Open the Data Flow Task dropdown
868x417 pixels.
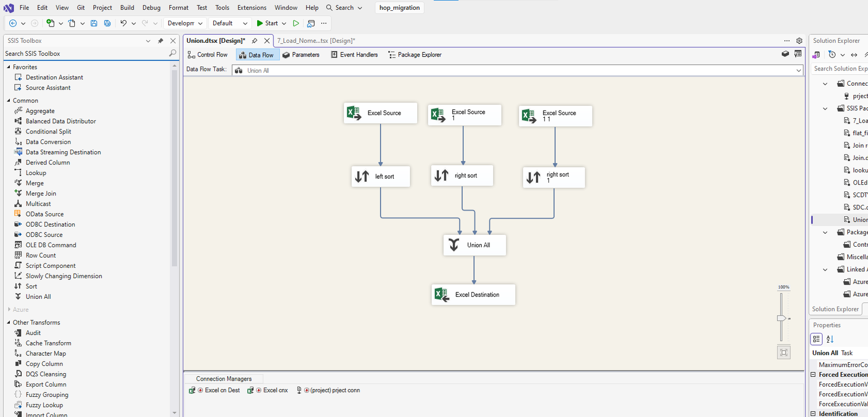[x=799, y=70]
